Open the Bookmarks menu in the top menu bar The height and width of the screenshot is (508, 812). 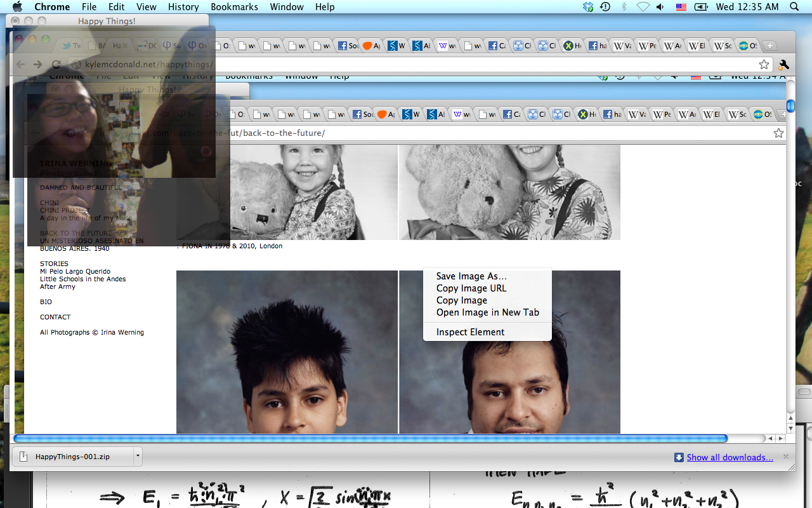click(234, 7)
